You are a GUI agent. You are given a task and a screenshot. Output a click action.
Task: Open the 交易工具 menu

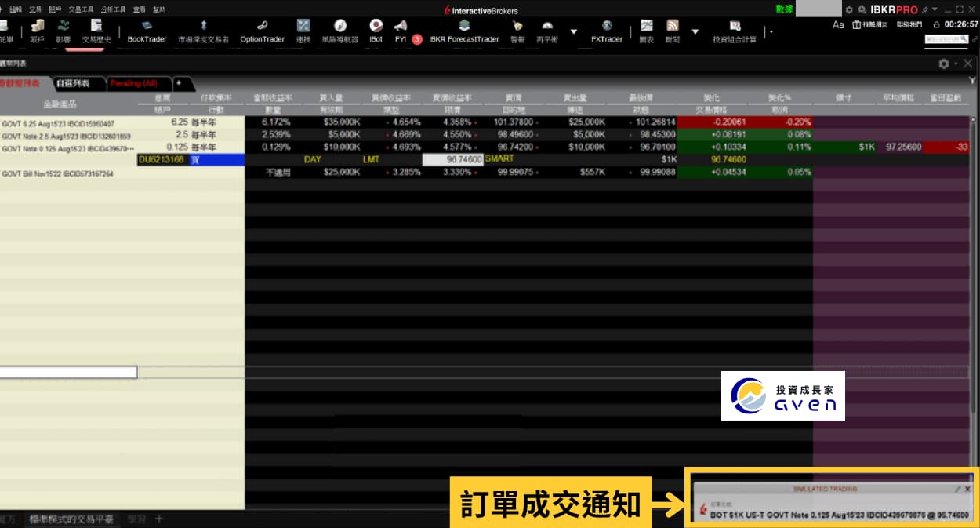[x=81, y=9]
